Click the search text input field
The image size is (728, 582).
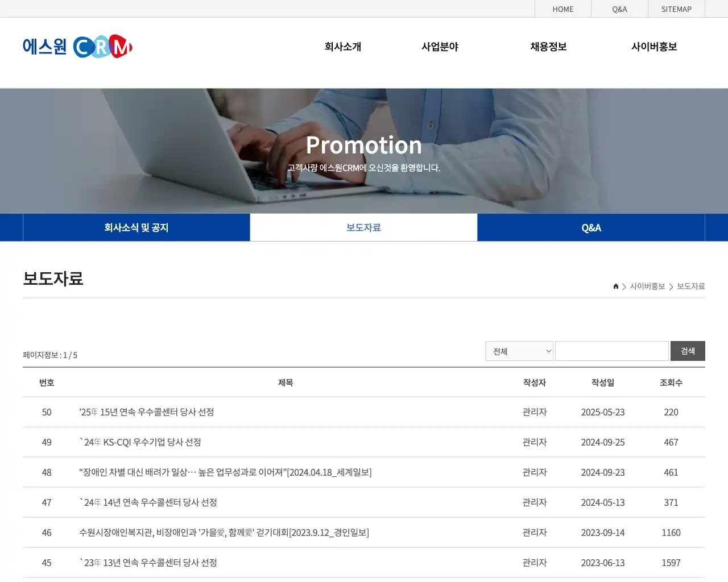click(x=611, y=351)
